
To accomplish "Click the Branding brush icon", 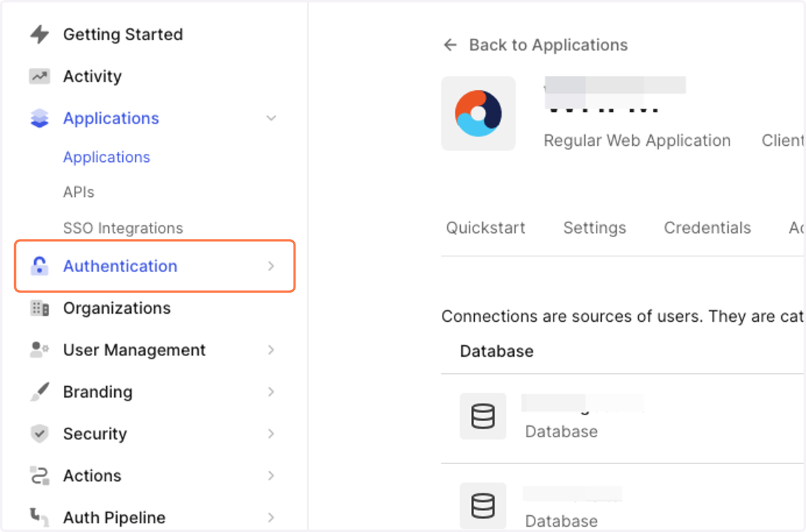I will [40, 392].
